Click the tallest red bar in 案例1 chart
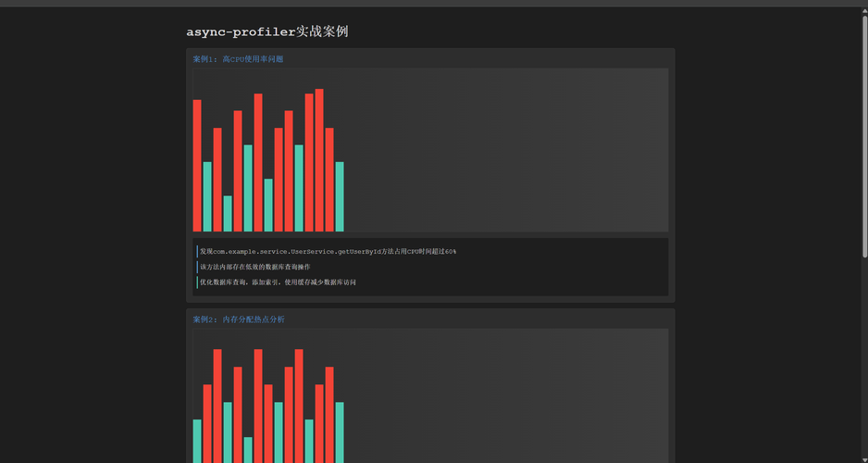This screenshot has width=868, height=463. coord(319,160)
